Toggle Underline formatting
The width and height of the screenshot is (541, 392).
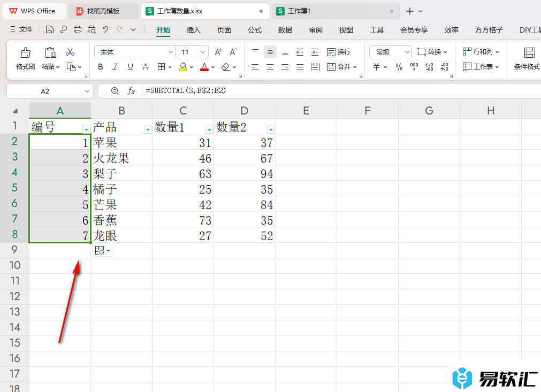[x=131, y=67]
